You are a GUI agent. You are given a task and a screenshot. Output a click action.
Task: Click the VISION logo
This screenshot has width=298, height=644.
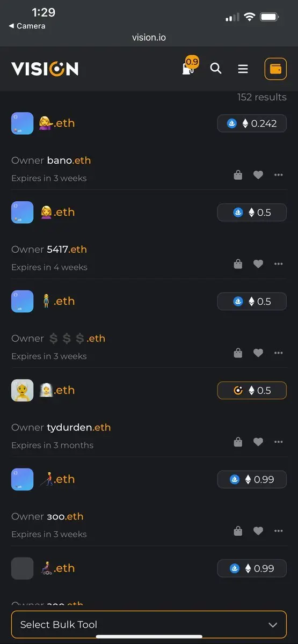pyautogui.click(x=45, y=69)
